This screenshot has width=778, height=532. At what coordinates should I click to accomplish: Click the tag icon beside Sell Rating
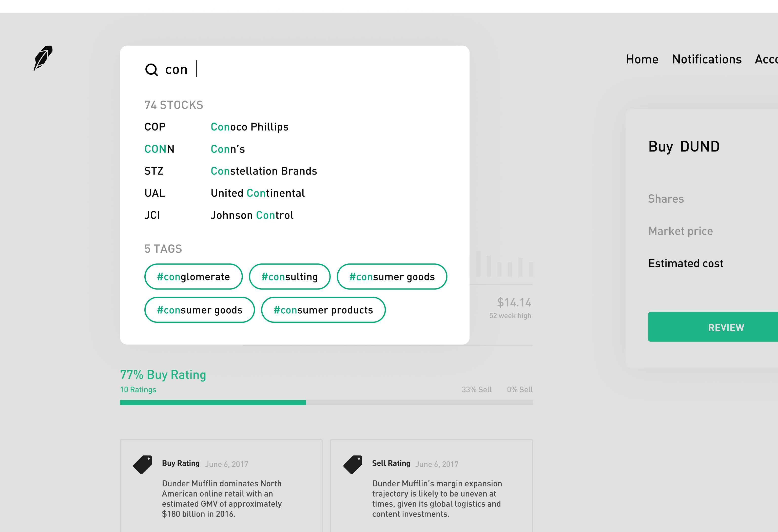pyautogui.click(x=353, y=464)
